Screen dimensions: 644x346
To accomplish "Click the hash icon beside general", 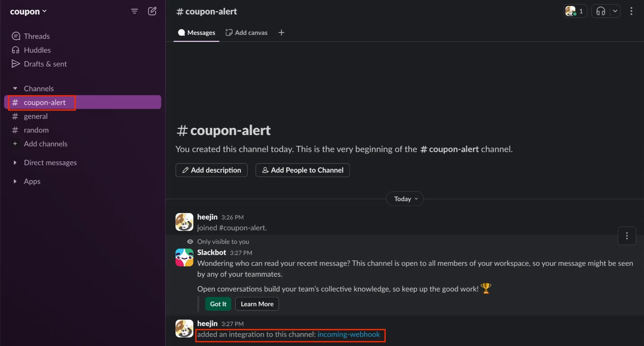I will coord(15,116).
